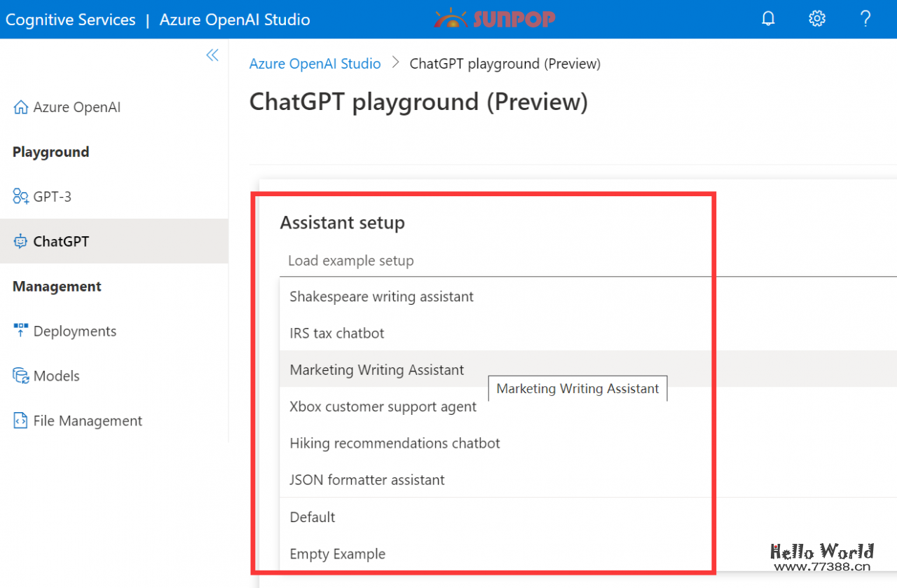Open File Management via its sidebar icon
This screenshot has width=897, height=588.
click(20, 420)
